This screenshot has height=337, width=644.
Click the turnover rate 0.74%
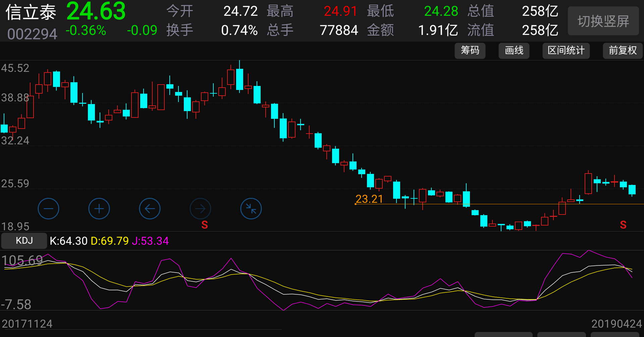click(x=239, y=31)
